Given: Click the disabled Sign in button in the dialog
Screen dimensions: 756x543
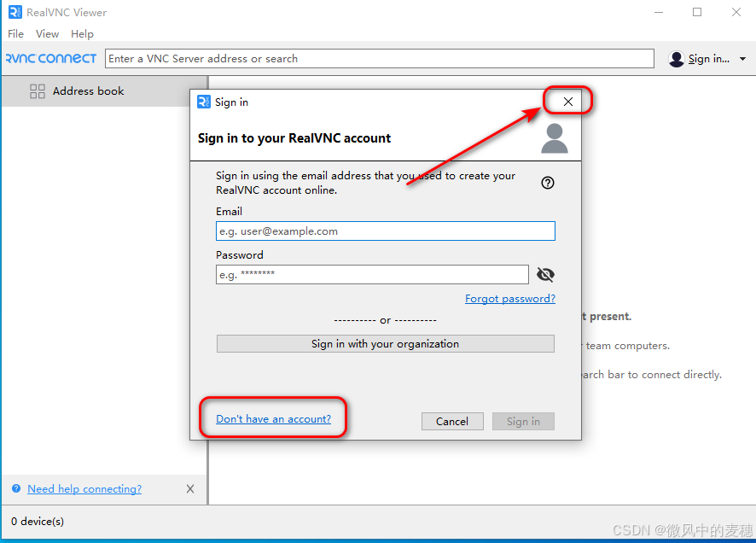Looking at the screenshot, I should tap(523, 421).
